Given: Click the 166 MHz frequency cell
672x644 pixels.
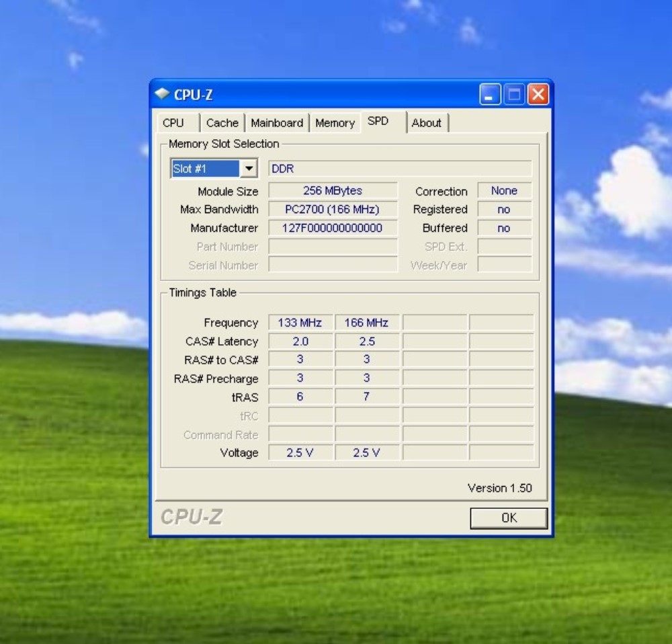Looking at the screenshot, I should point(367,323).
